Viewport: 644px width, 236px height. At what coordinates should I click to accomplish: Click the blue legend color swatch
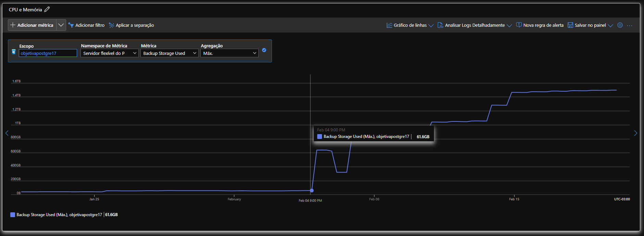[x=13, y=215]
